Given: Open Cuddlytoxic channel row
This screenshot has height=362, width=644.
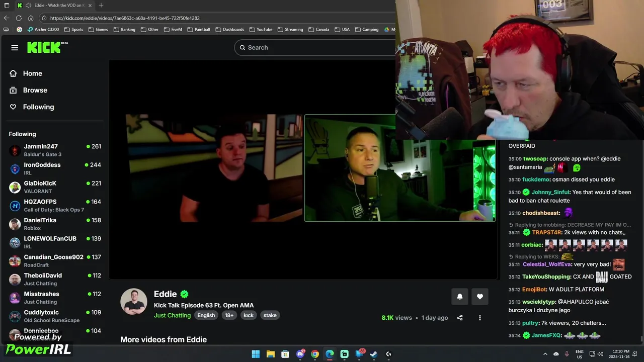Looking at the screenshot, I should [55, 316].
